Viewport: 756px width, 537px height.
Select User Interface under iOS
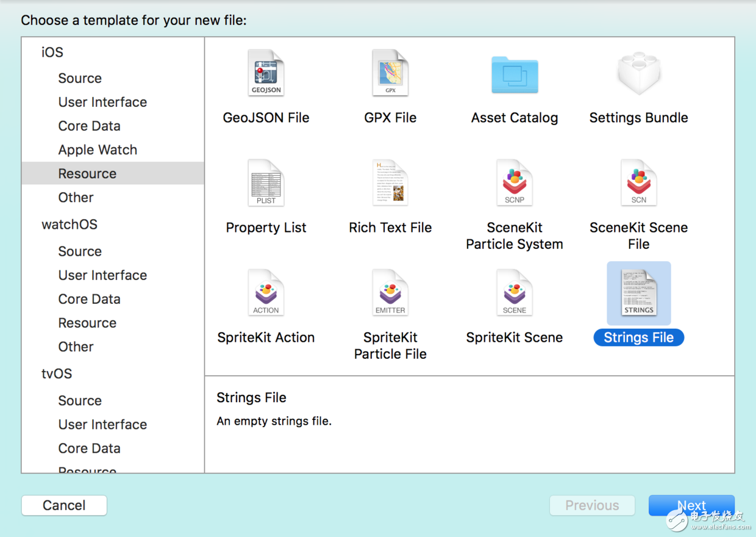click(102, 102)
